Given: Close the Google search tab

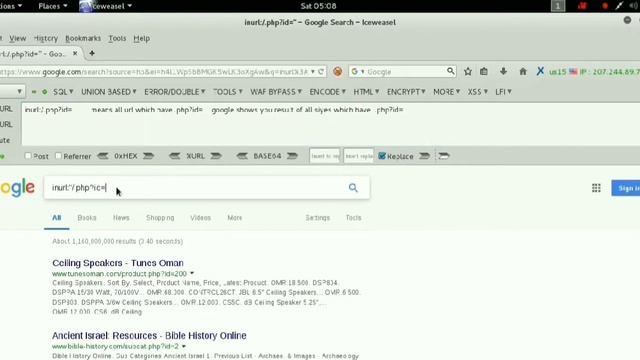Looking at the screenshot, I should (75, 53).
